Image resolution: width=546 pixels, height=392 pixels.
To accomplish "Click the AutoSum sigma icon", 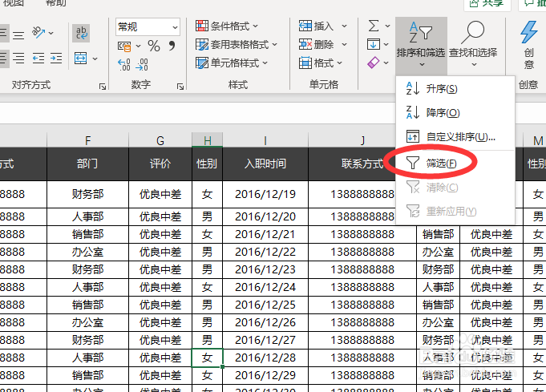I will click(374, 26).
